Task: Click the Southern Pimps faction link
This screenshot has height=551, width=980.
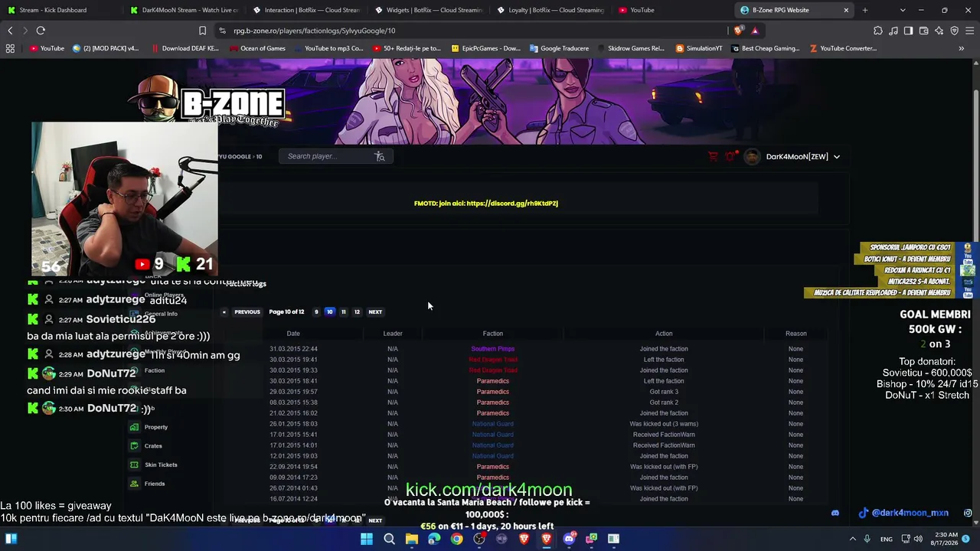Action: pyautogui.click(x=493, y=349)
